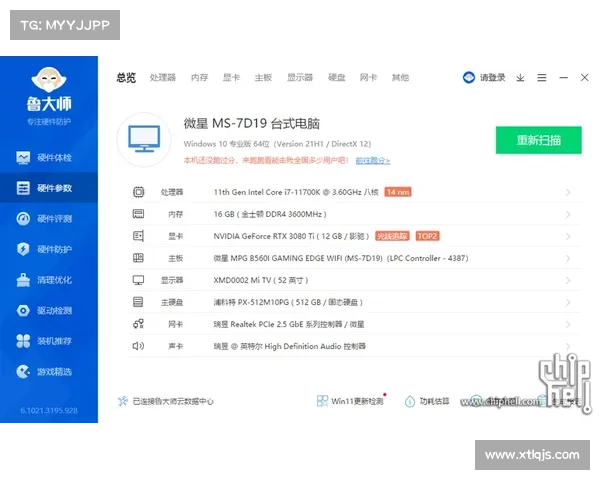Close the 鲁大师 window

pos(584,78)
